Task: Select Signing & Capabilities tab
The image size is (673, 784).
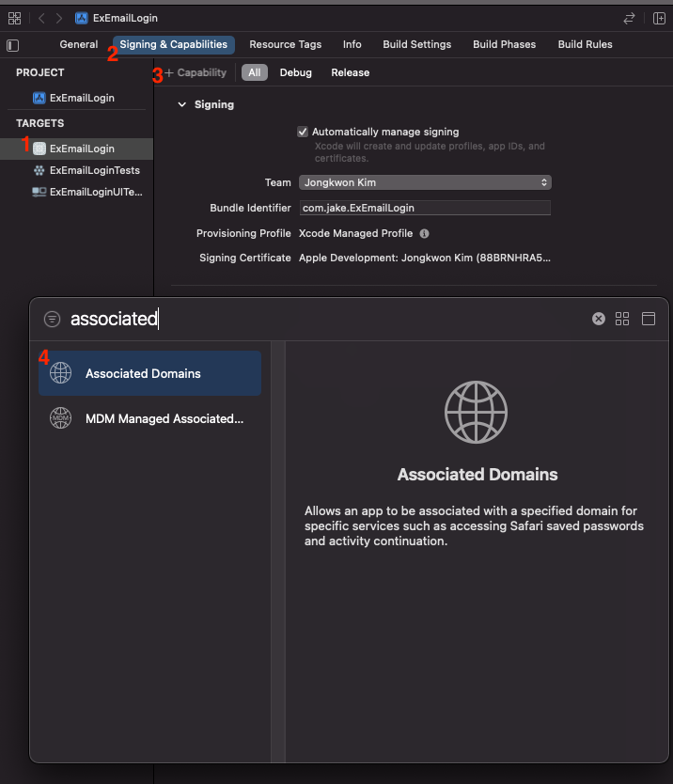Action: tap(174, 44)
